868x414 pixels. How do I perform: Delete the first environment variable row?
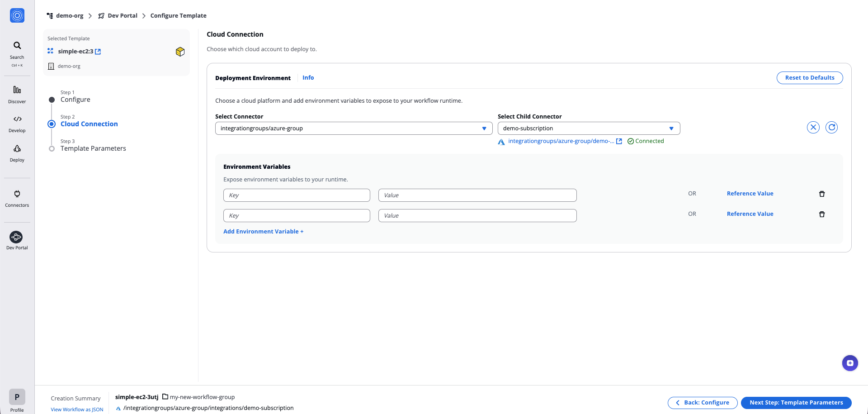point(822,194)
